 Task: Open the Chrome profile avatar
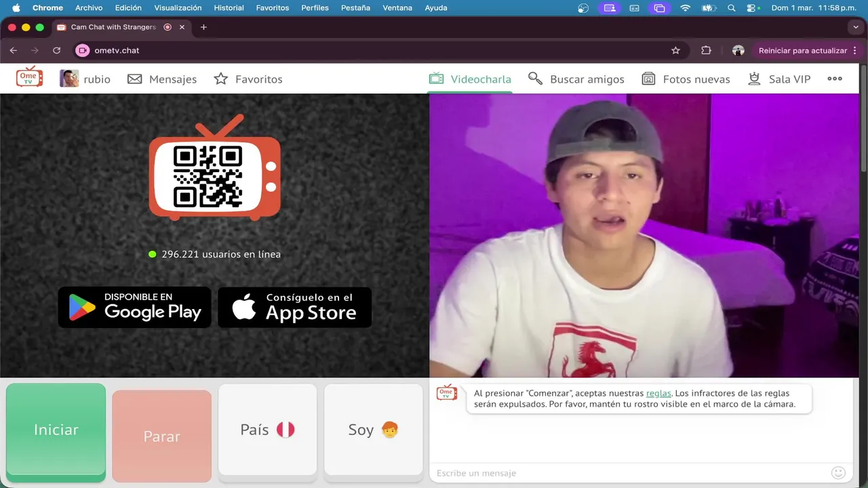(738, 50)
